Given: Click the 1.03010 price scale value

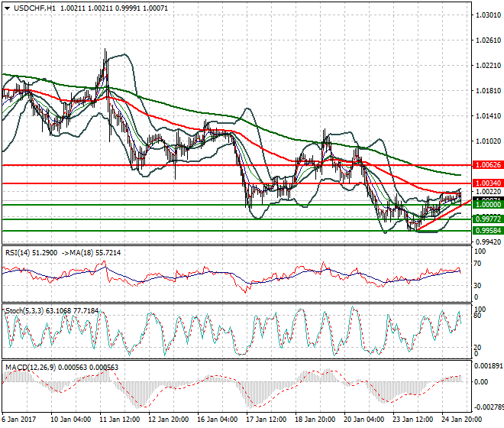Looking at the screenshot, I should coord(489,15).
